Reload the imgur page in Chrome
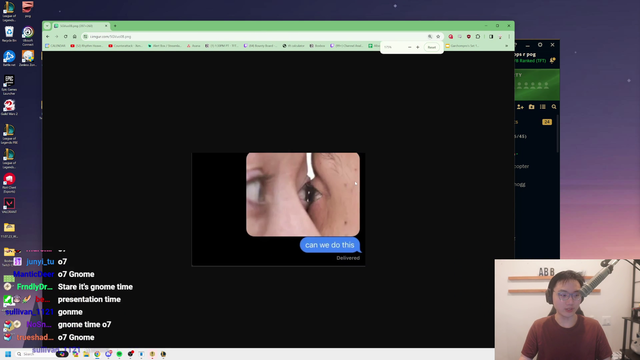 tap(66, 37)
